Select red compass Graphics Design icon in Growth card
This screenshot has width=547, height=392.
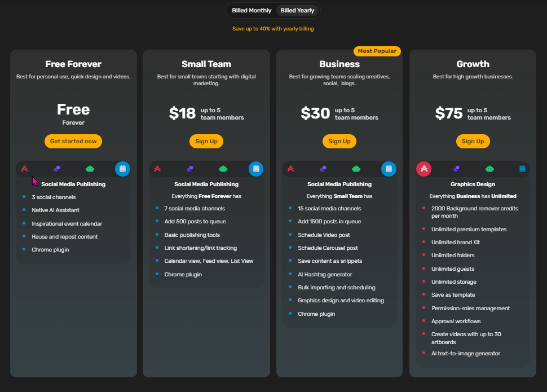point(424,169)
